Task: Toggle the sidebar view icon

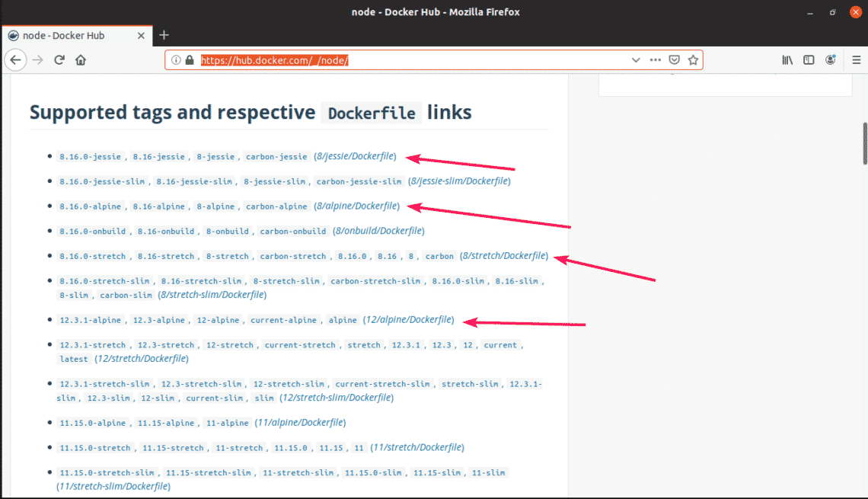Action: coord(809,60)
